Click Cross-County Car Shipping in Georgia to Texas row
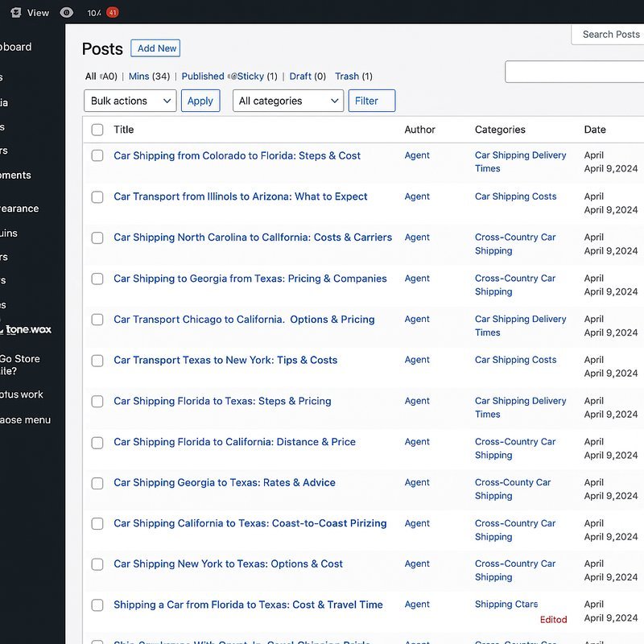 tap(513, 489)
